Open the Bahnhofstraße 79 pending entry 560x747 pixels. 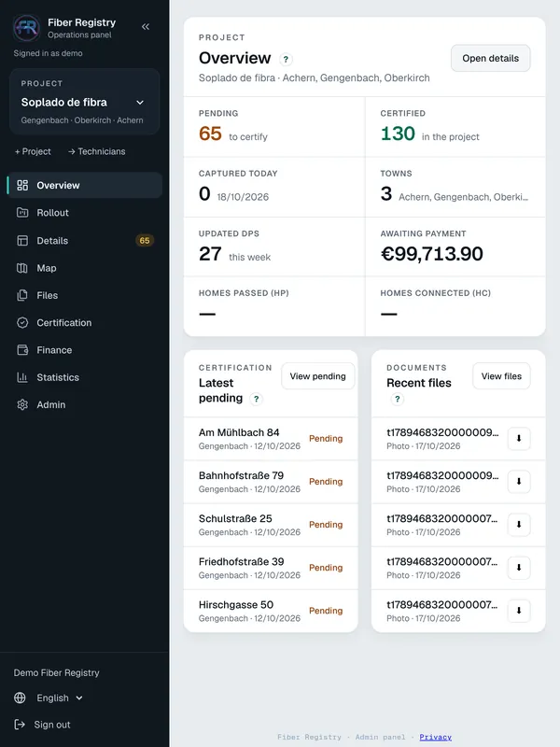click(271, 482)
